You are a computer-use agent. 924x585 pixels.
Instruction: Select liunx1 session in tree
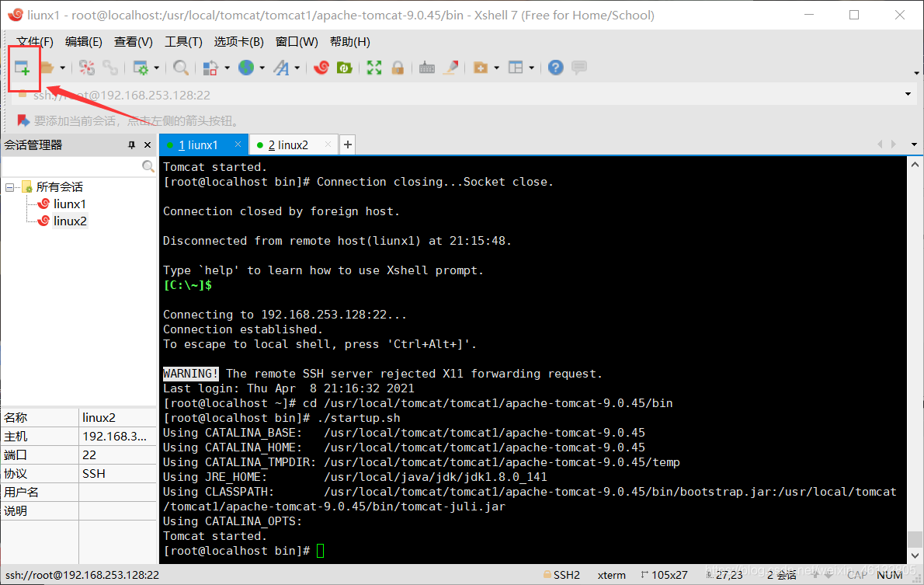point(70,204)
